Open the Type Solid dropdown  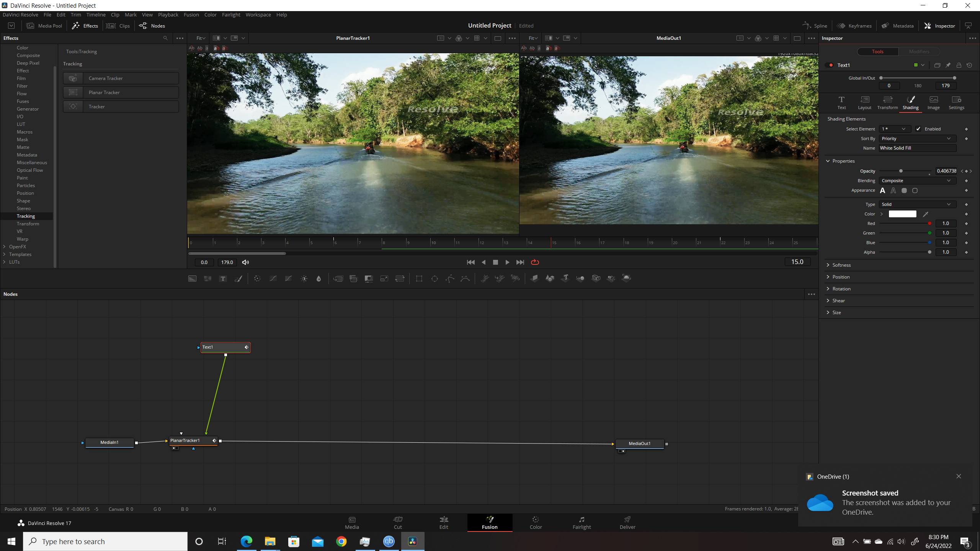[917, 204]
